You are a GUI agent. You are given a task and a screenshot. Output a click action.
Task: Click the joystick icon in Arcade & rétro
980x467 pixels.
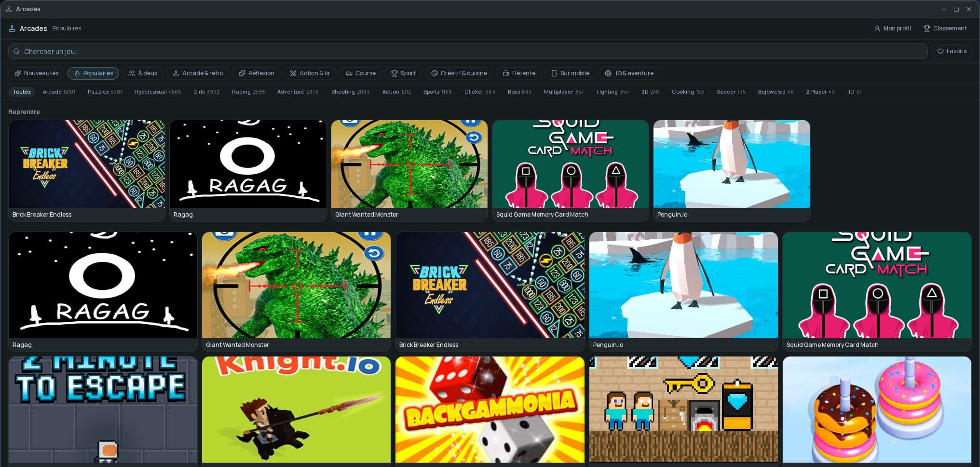pyautogui.click(x=176, y=73)
